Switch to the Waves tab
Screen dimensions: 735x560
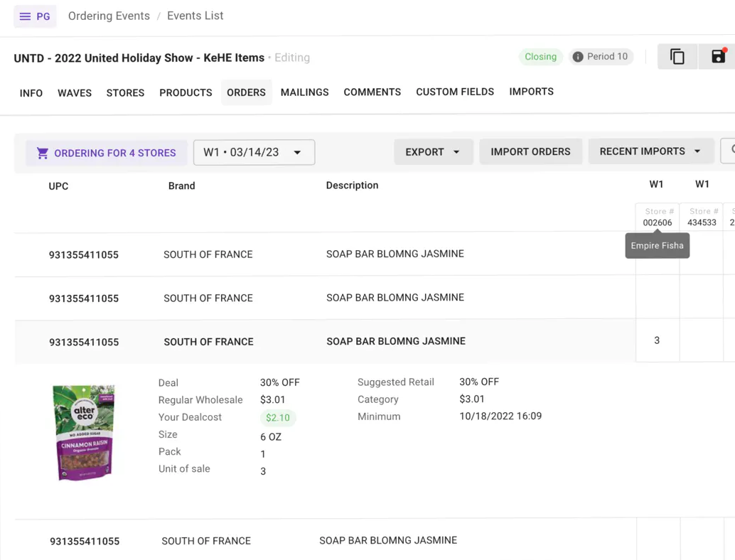coord(75,93)
